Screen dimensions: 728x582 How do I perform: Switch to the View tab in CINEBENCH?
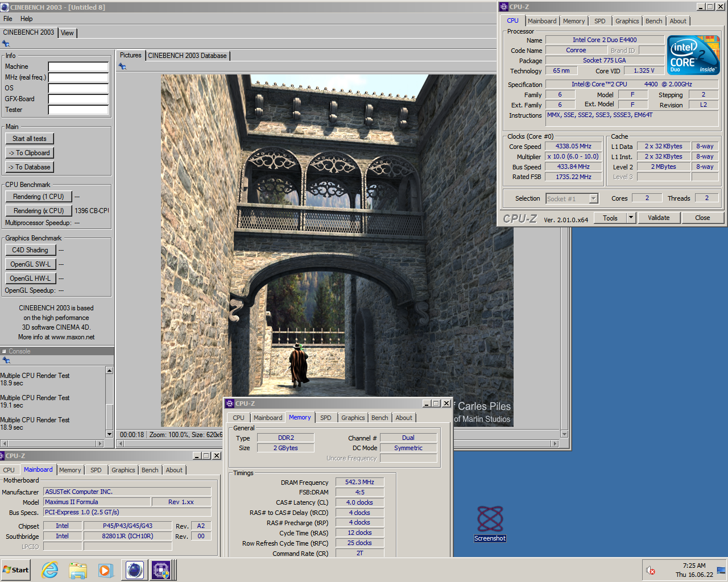coord(67,33)
